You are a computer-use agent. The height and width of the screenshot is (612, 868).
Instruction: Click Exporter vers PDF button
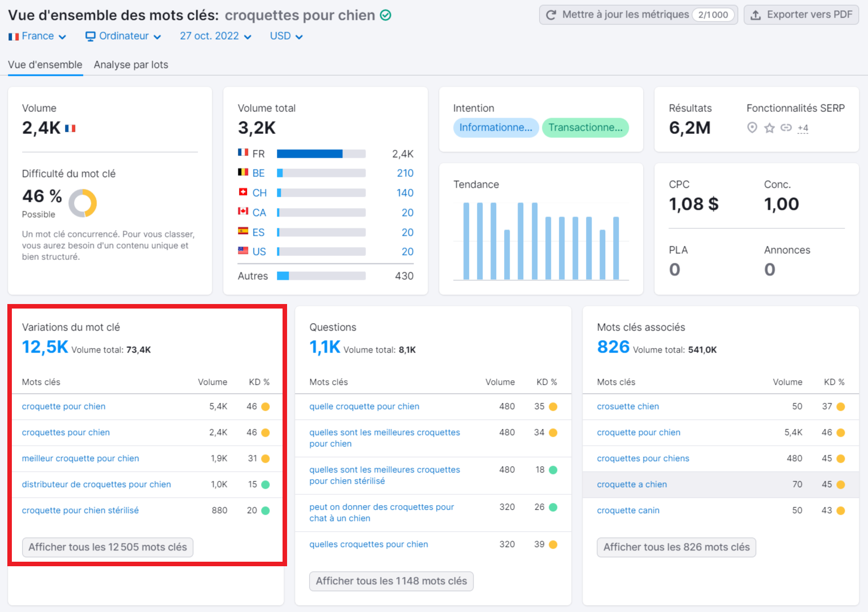click(x=801, y=15)
